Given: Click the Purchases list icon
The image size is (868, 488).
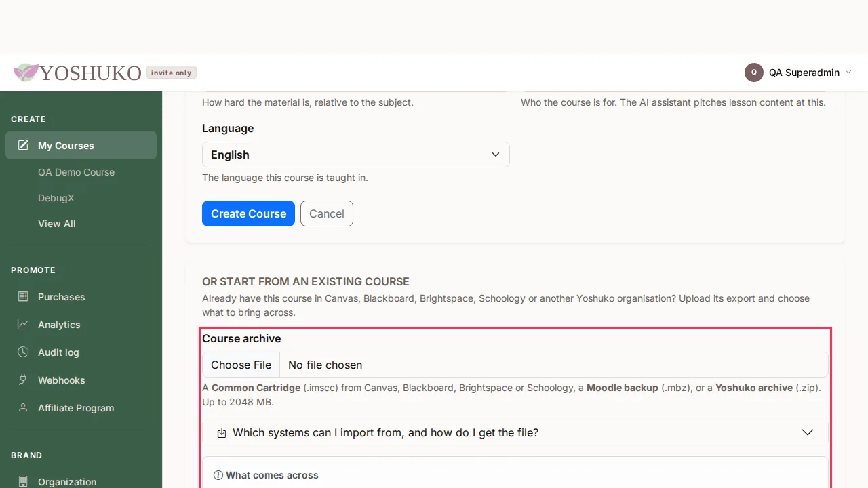Looking at the screenshot, I should (x=23, y=296).
